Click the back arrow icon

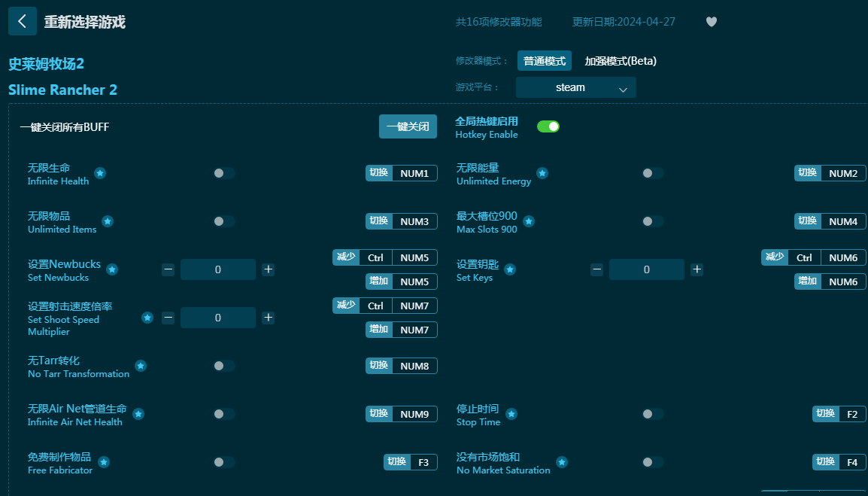(22, 22)
